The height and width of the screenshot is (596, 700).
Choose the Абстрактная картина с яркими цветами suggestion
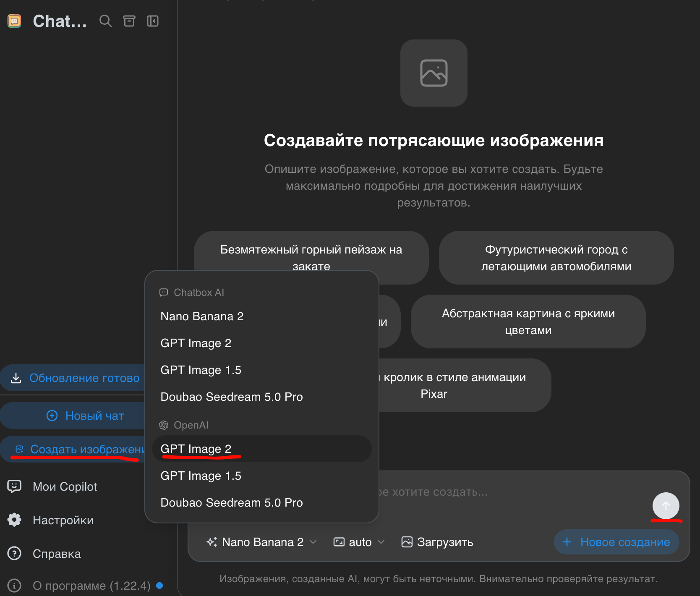[x=528, y=322]
